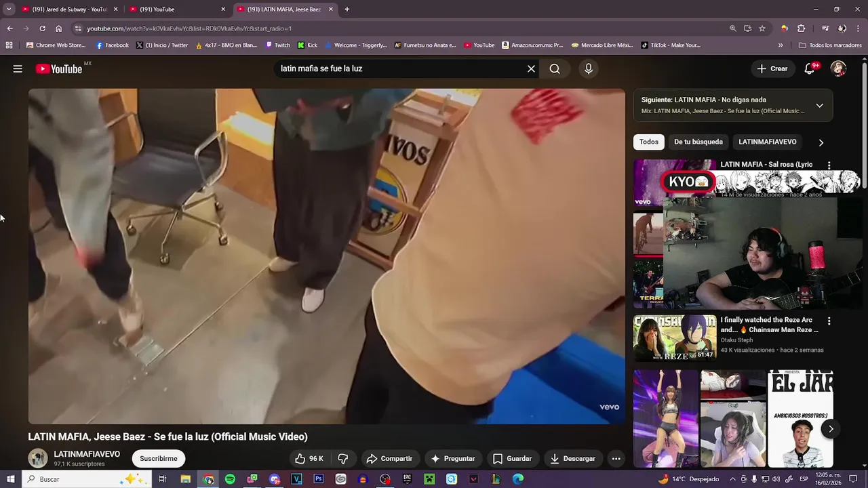Subscribe with the Suscribirme button
This screenshot has width=868, height=488.
[x=158, y=459]
